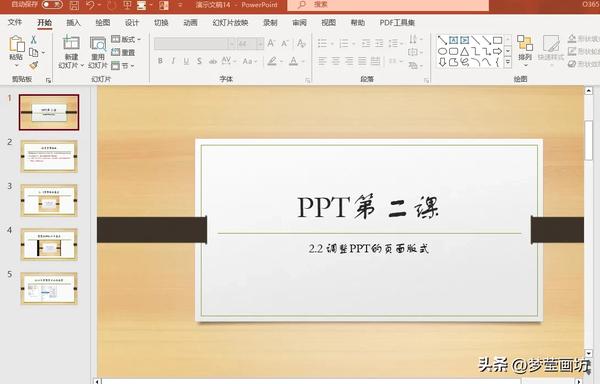Click the Arrange shapes icon
This screenshot has width=600, height=384.
(525, 43)
